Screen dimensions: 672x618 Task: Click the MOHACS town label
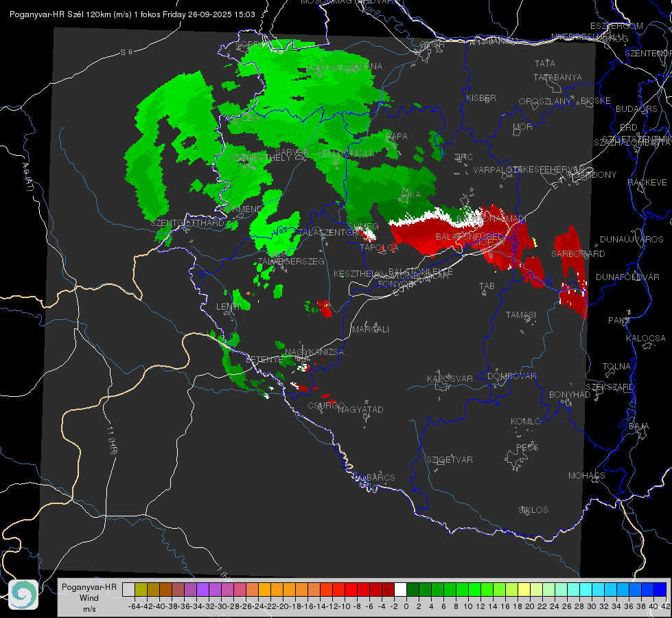pos(586,476)
